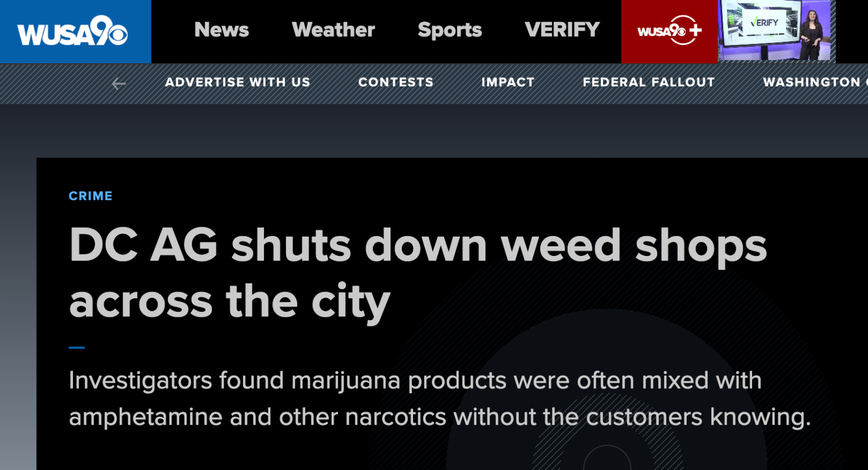Open the Advertise With Us link

pos(238,82)
